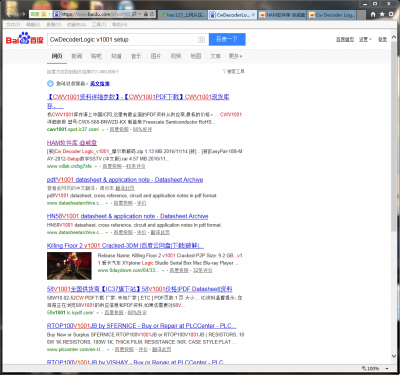Expand the 更多» categories
This screenshot has width=400, height=375.
pyautogui.click(x=235, y=56)
